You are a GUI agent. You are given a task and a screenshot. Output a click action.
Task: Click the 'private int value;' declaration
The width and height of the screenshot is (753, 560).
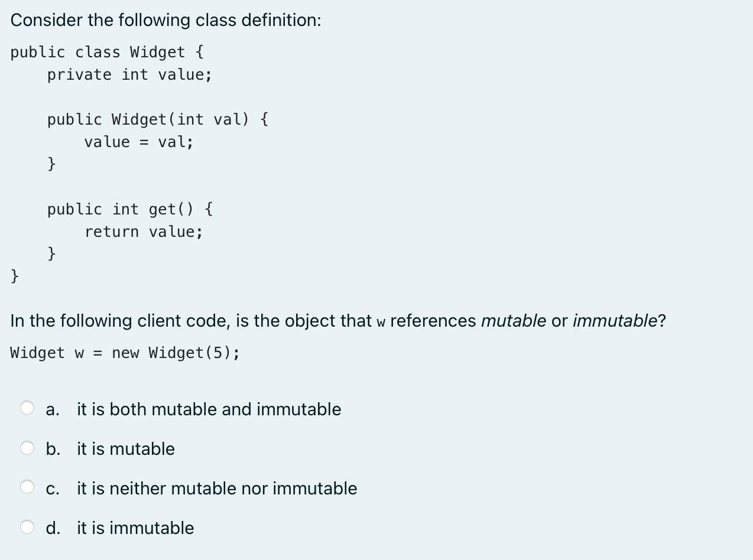(128, 74)
